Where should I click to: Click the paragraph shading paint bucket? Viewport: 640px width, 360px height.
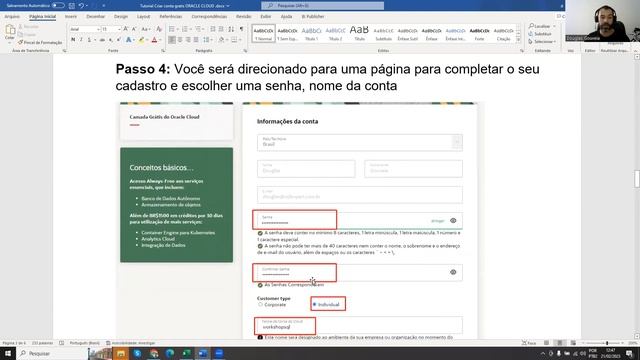(x=221, y=40)
